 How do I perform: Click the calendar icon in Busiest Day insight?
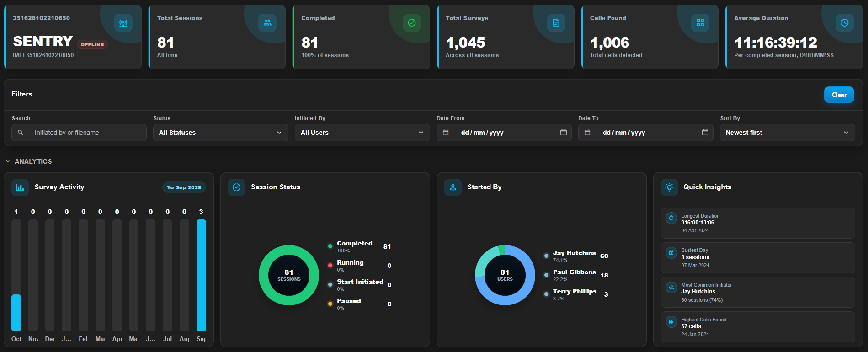tap(671, 252)
